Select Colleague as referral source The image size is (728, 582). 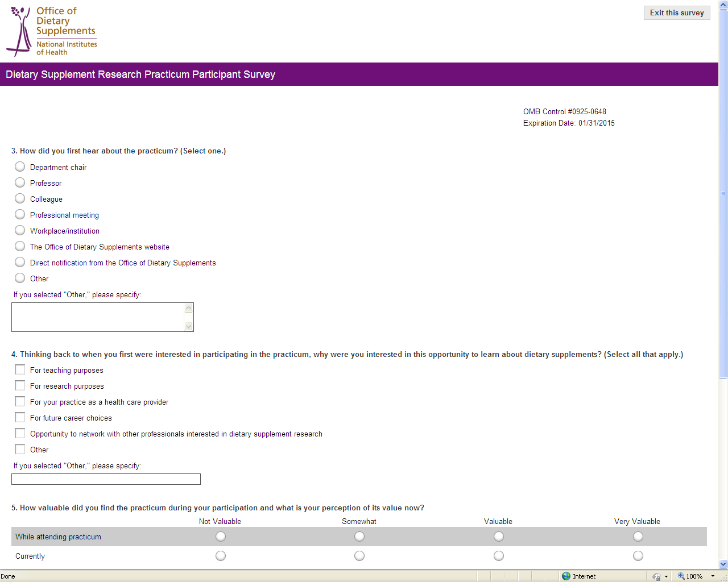tap(20, 198)
